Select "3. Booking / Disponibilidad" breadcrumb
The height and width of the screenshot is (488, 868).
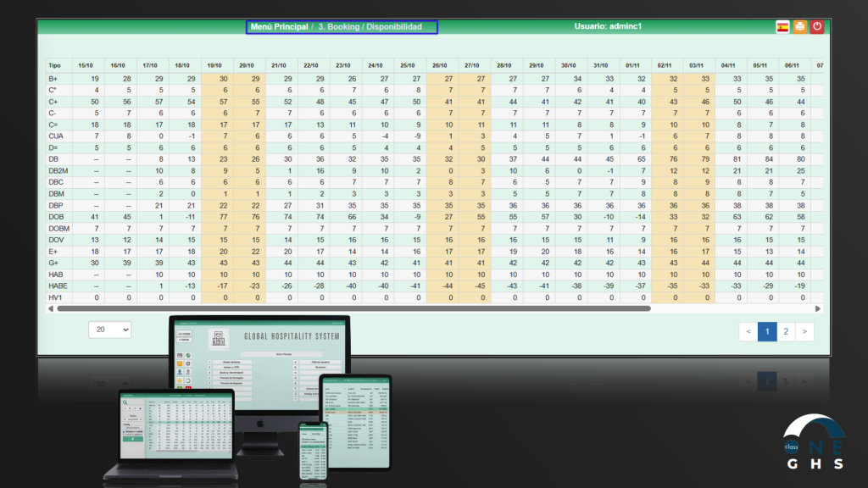coord(370,27)
